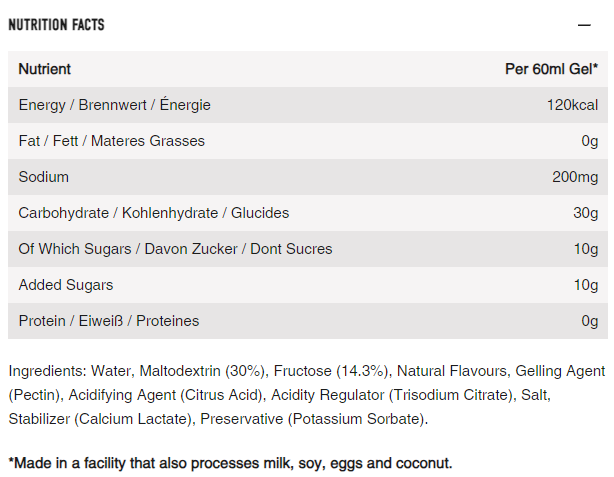Click the Nutrition Facts heading
Image resolution: width=614 pixels, height=477 pixels.
coord(56,24)
